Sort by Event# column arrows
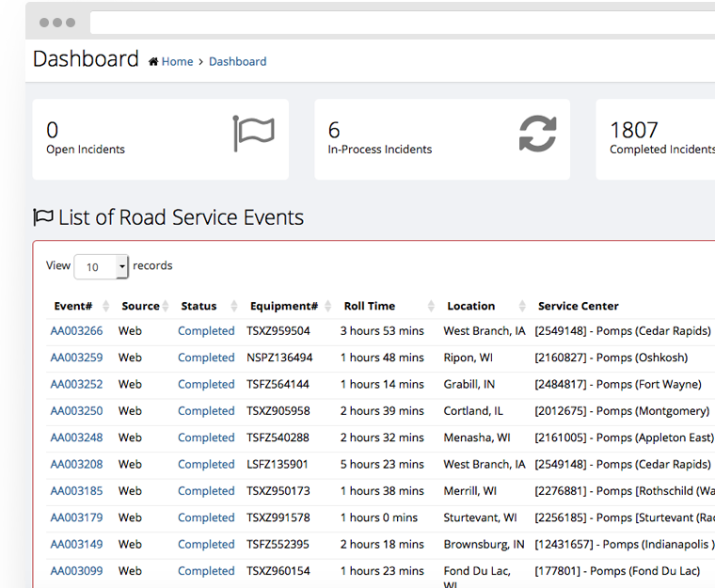This screenshot has height=588, width=715. point(105,306)
